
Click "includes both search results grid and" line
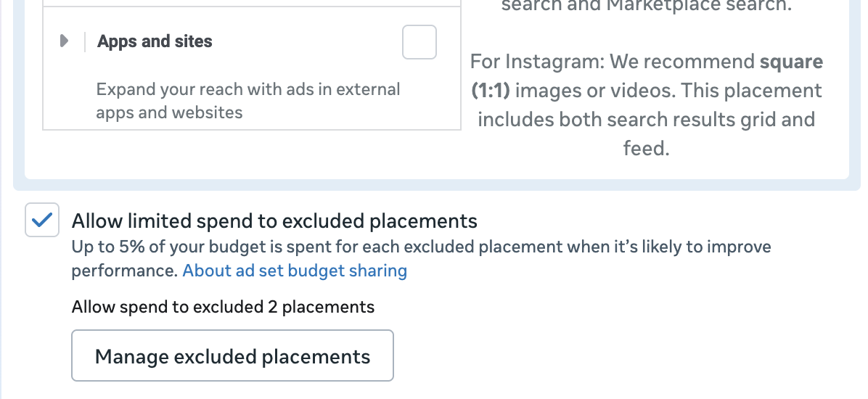pos(646,120)
